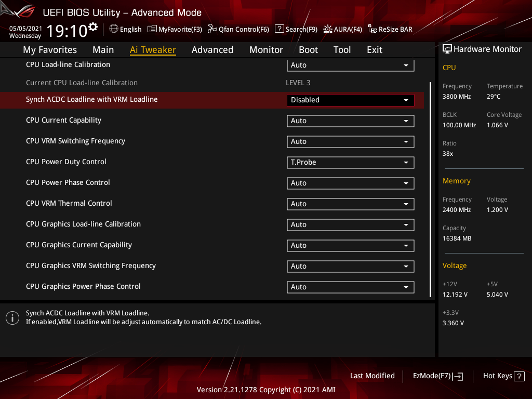Click the EzMode exit arrow icon

(458, 376)
